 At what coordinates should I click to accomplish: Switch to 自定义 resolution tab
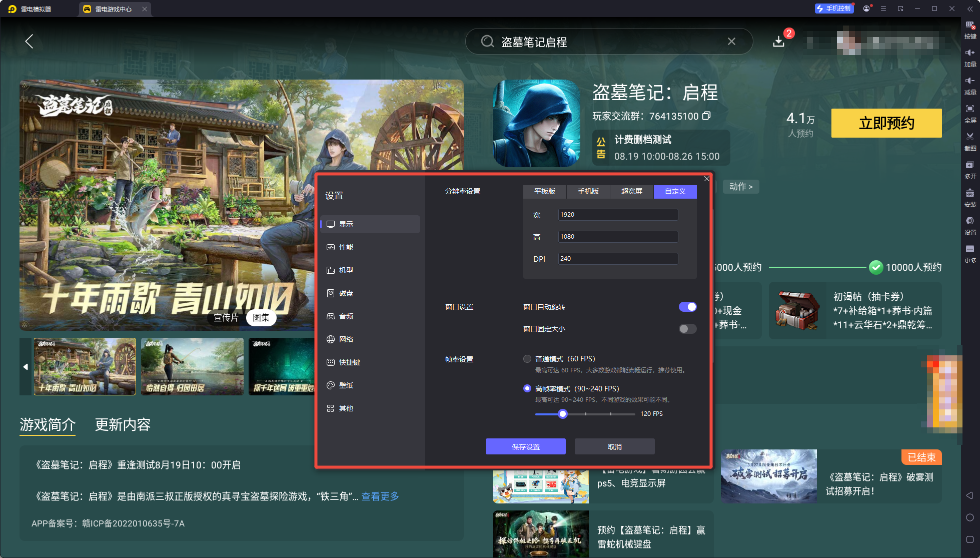pos(675,191)
